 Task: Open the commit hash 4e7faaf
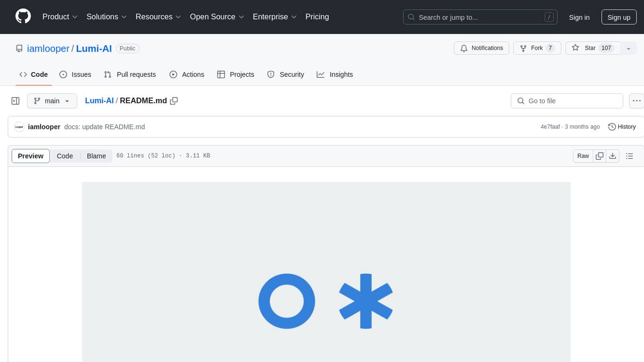point(550,127)
